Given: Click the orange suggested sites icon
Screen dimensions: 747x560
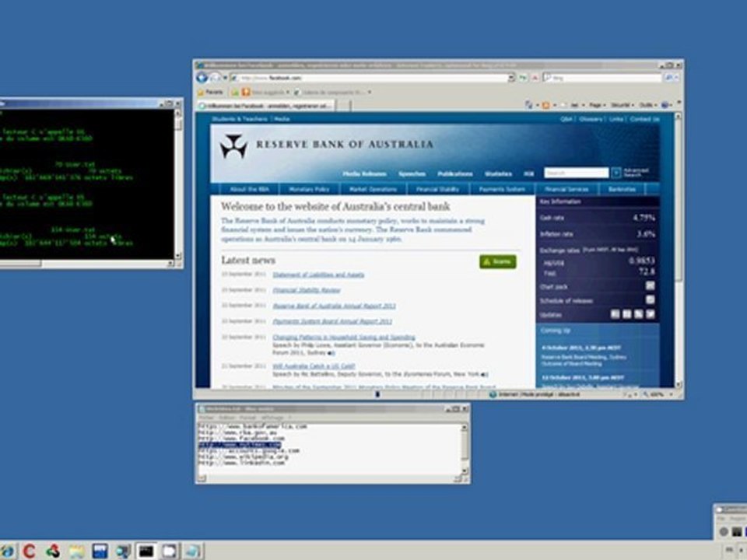Looking at the screenshot, I should pos(246,92).
